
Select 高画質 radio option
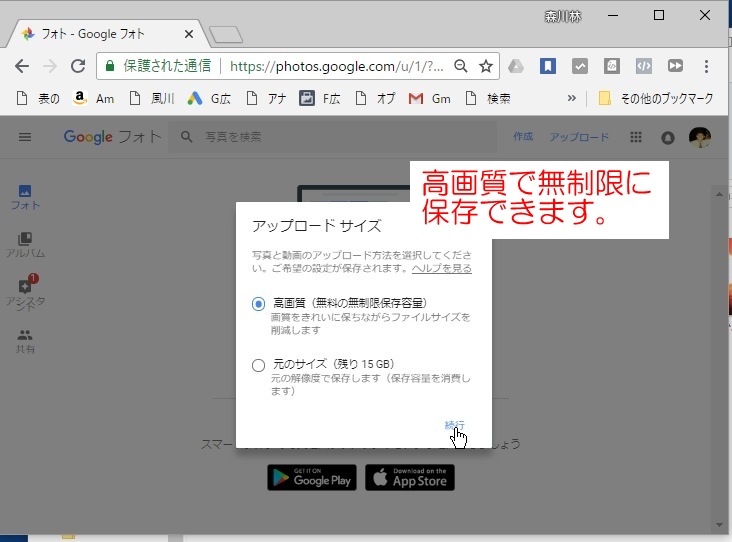click(x=258, y=304)
